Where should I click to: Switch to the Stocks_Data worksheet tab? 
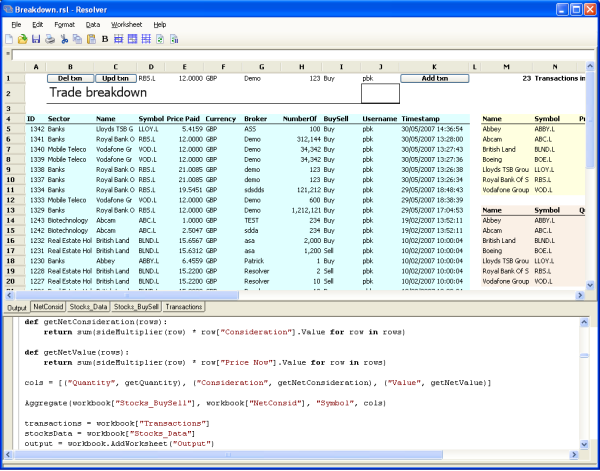pos(88,307)
